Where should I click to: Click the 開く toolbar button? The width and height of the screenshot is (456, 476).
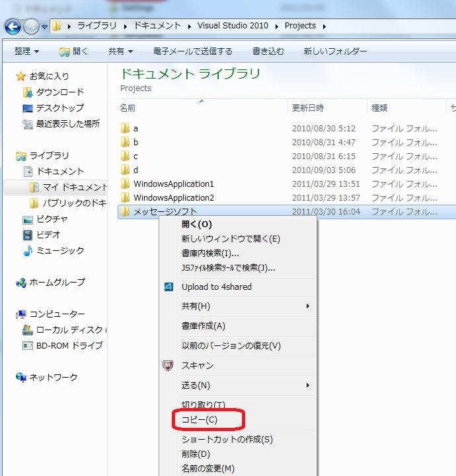coord(73,51)
